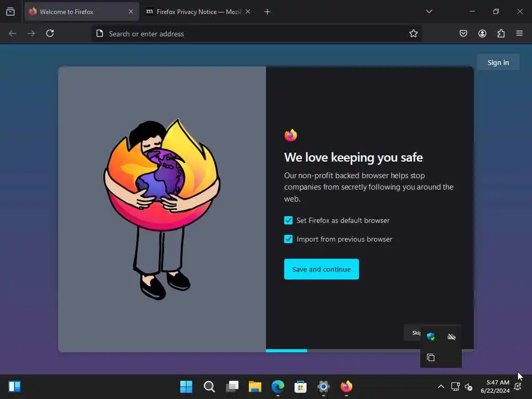Open the Windows Start menu

point(186,387)
